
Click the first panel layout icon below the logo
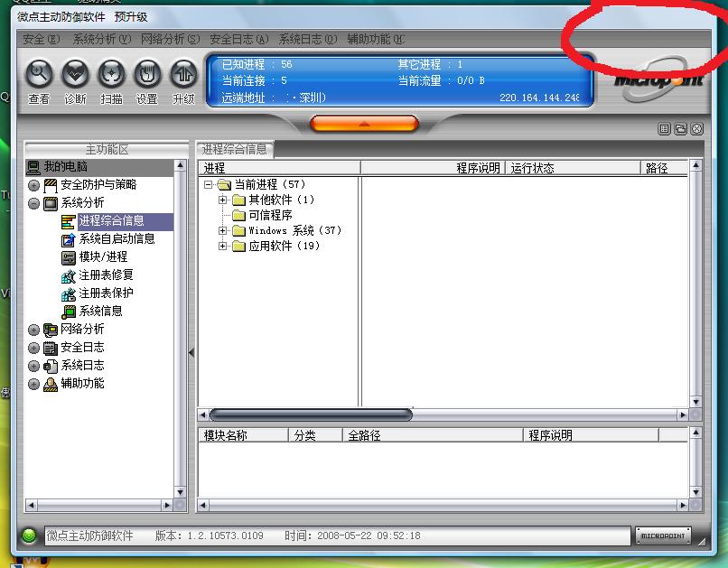[x=665, y=129]
